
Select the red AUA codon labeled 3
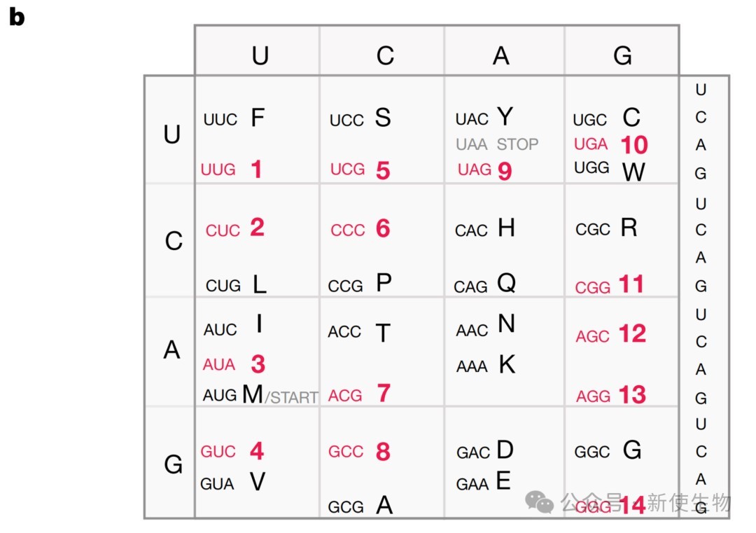(234, 364)
